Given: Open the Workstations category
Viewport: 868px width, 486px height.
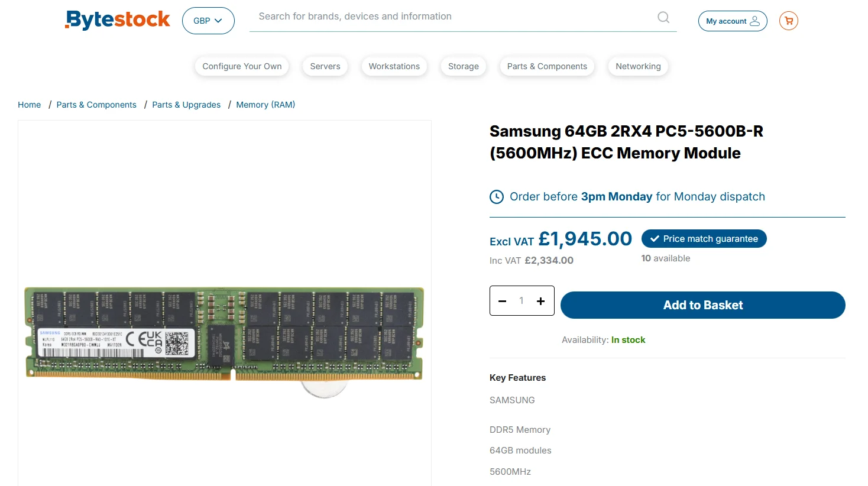Looking at the screenshot, I should (394, 66).
